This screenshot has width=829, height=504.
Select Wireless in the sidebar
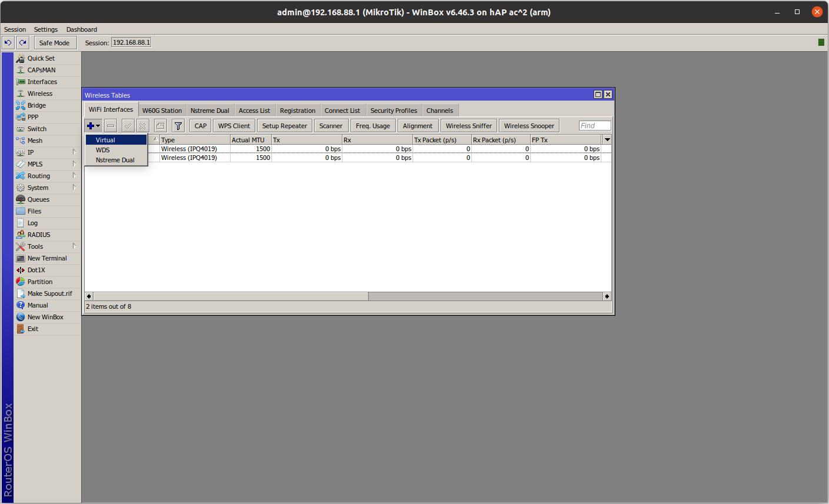click(39, 94)
